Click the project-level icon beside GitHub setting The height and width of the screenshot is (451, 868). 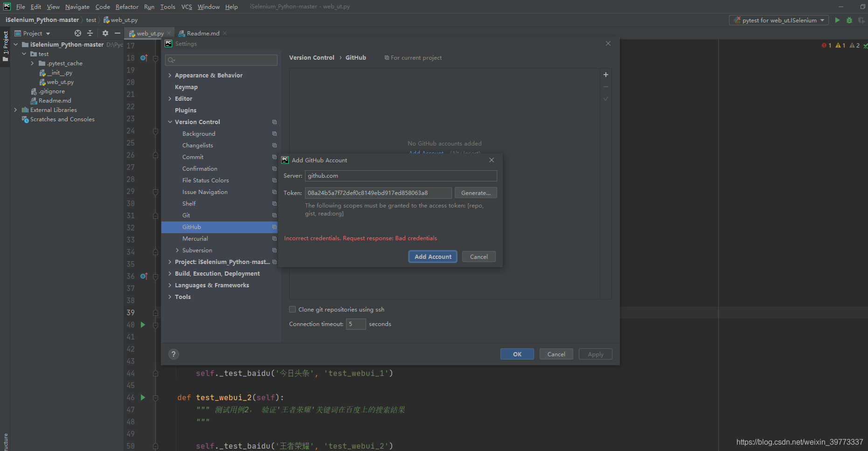274,227
